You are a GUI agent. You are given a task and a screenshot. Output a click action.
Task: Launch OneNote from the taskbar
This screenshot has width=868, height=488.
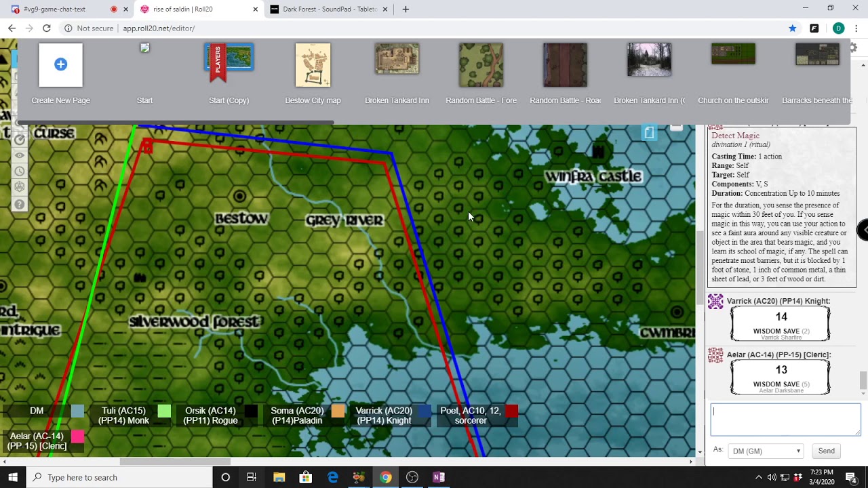439,477
